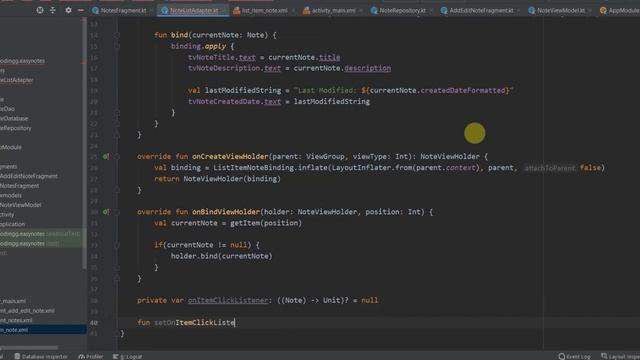Select AddEditNoteFragment in project tree

point(29,176)
